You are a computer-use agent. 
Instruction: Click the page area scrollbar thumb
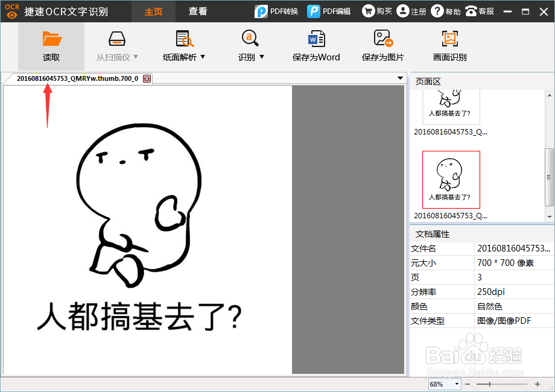pos(550,177)
